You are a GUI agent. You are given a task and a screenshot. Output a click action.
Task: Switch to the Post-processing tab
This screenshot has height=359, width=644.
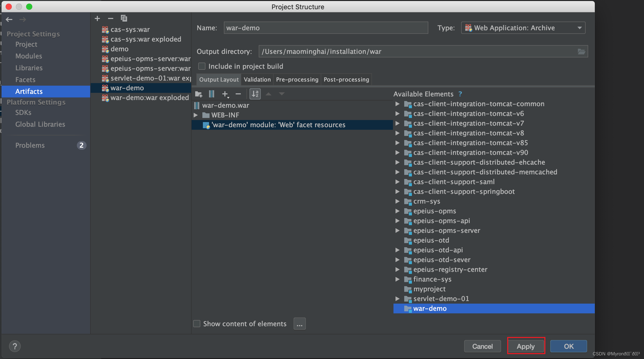[x=346, y=80]
